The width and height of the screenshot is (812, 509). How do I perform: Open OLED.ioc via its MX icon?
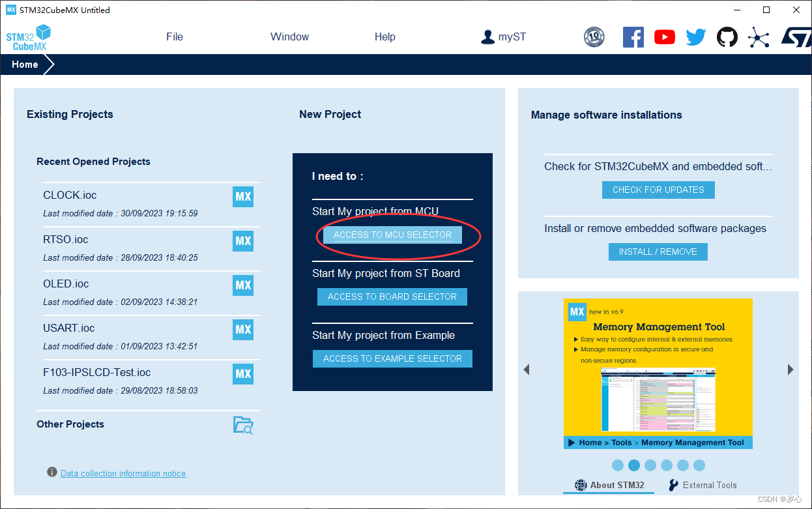click(x=243, y=285)
